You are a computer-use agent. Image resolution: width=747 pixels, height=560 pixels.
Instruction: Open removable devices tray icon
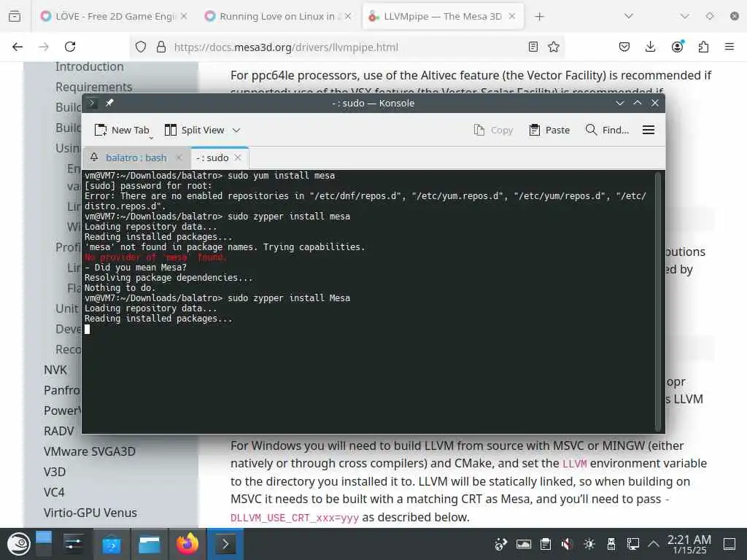611,544
